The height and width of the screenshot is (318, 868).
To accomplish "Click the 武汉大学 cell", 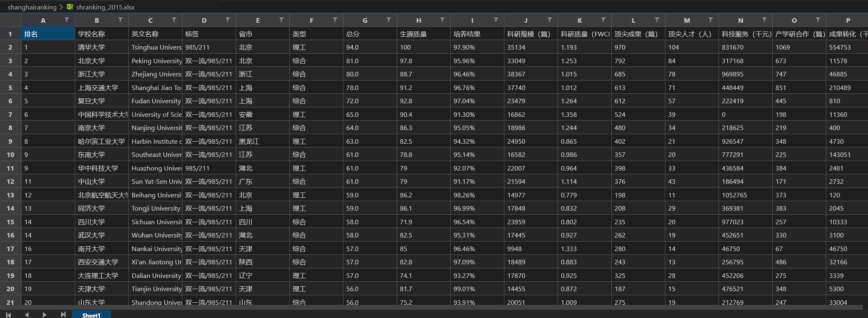I will (102, 235).
